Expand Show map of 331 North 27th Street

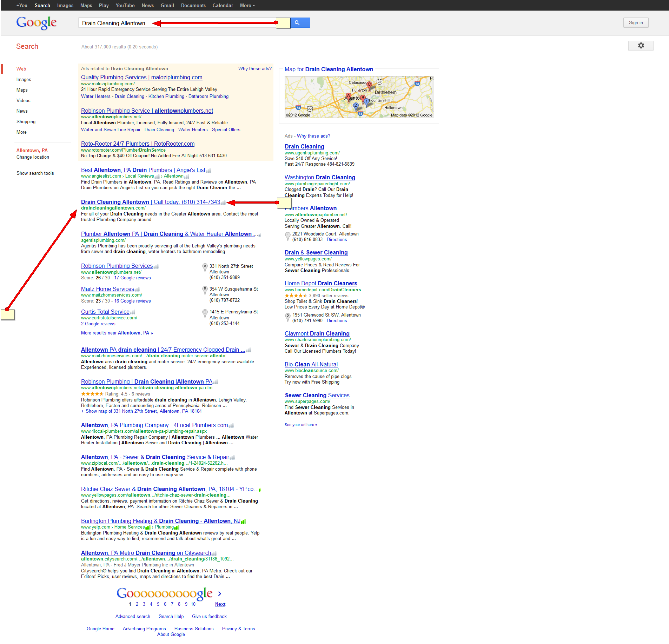[x=141, y=411]
